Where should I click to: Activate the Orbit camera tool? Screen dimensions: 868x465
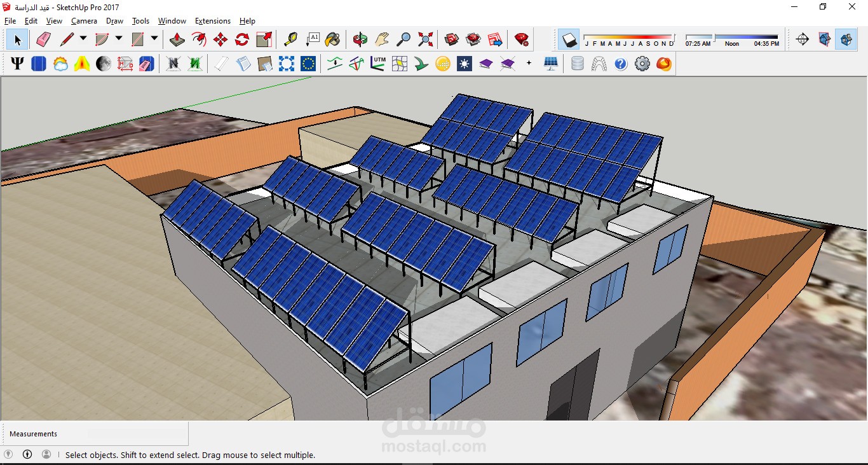(x=360, y=39)
